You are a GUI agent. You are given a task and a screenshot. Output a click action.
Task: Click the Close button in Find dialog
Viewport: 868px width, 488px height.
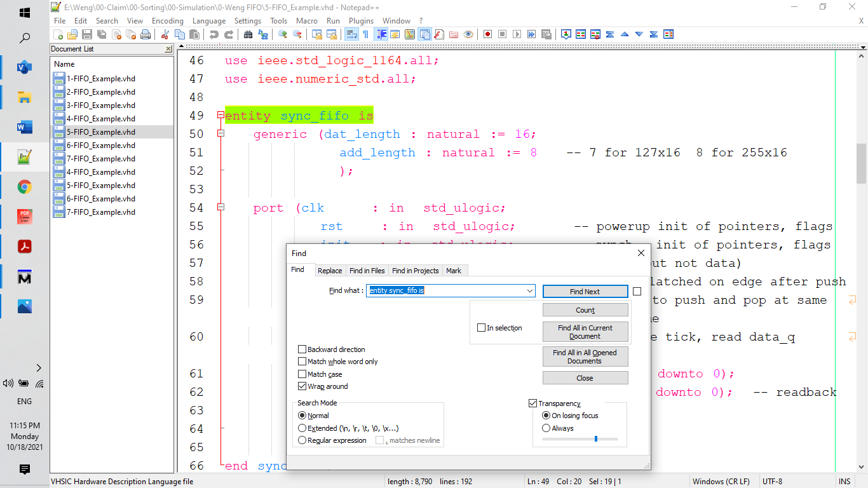click(x=585, y=378)
